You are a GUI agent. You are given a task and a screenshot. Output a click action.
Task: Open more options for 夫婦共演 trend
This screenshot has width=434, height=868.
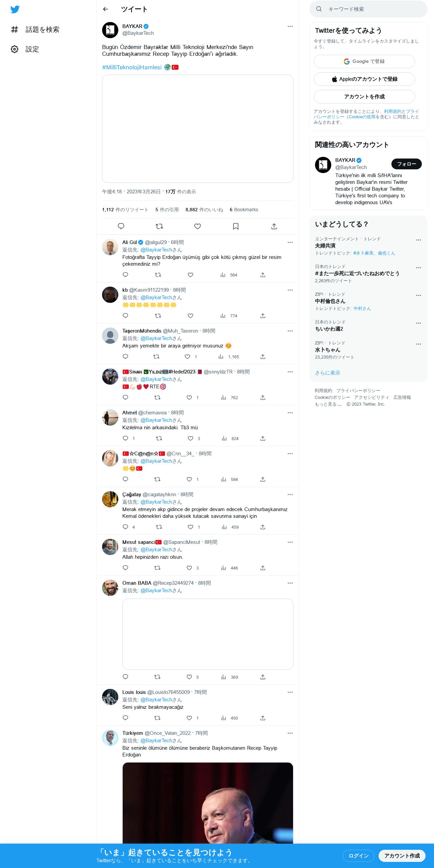point(418,240)
